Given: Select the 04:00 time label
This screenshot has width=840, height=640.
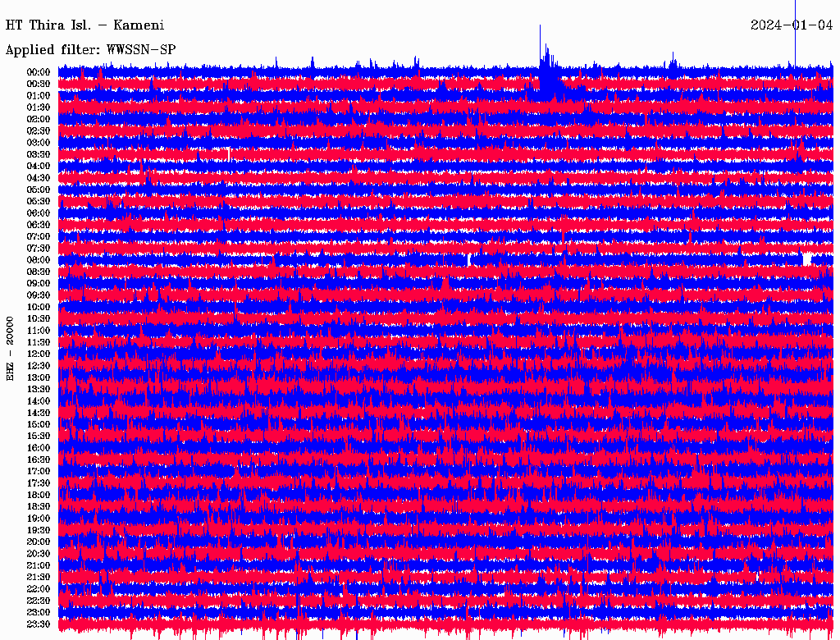Looking at the screenshot, I should [x=39, y=167].
